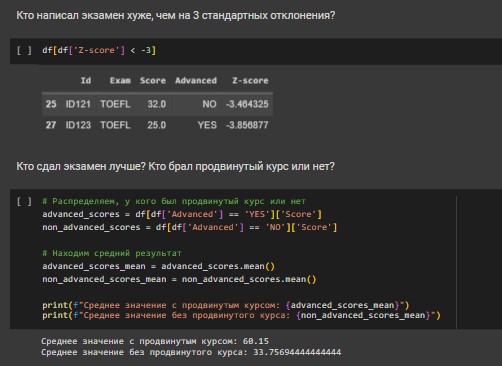Select the Id column header
502x366 pixels.
(86, 80)
